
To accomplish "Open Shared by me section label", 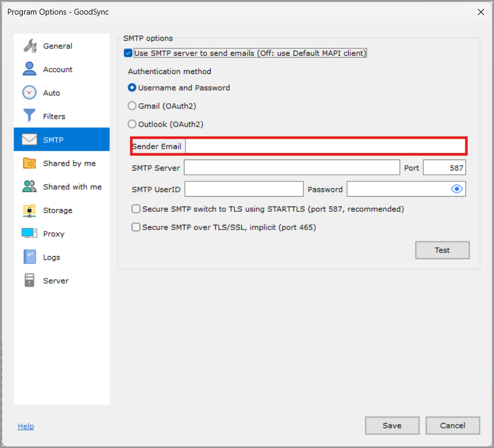I will point(69,163).
